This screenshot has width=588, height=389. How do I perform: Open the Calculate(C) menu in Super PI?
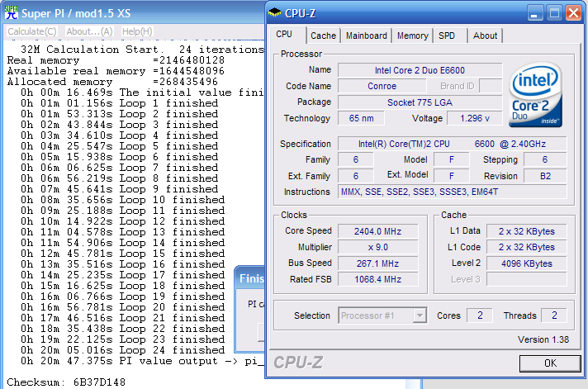point(32,31)
